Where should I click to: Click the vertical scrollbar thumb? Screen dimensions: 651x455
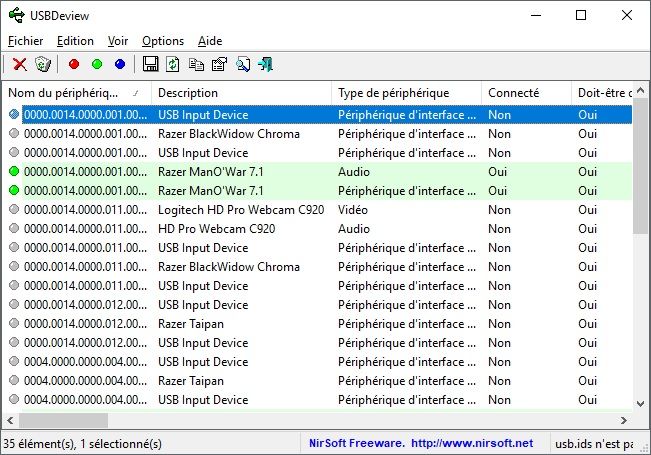(640, 166)
